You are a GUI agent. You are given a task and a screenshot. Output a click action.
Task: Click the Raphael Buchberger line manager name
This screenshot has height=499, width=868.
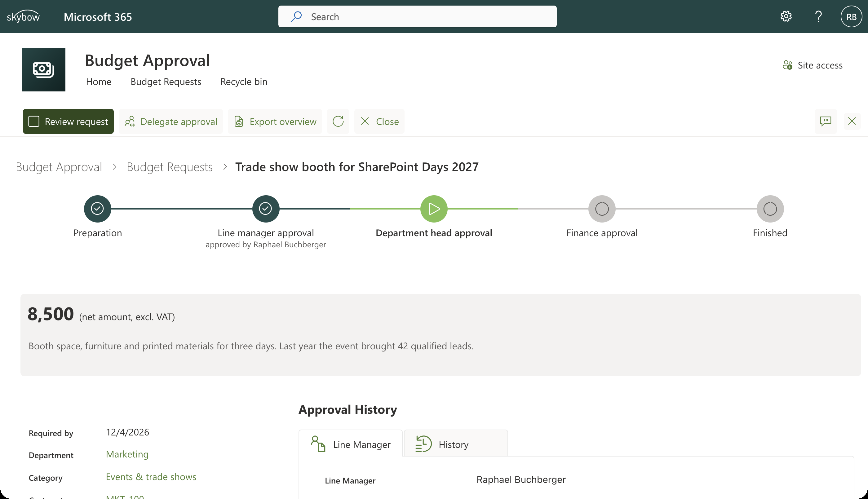(521, 479)
